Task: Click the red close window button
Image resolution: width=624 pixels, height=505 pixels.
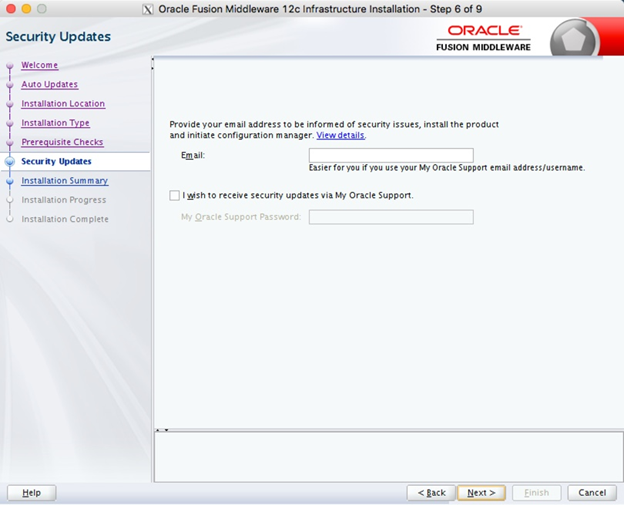Action: 10,9
